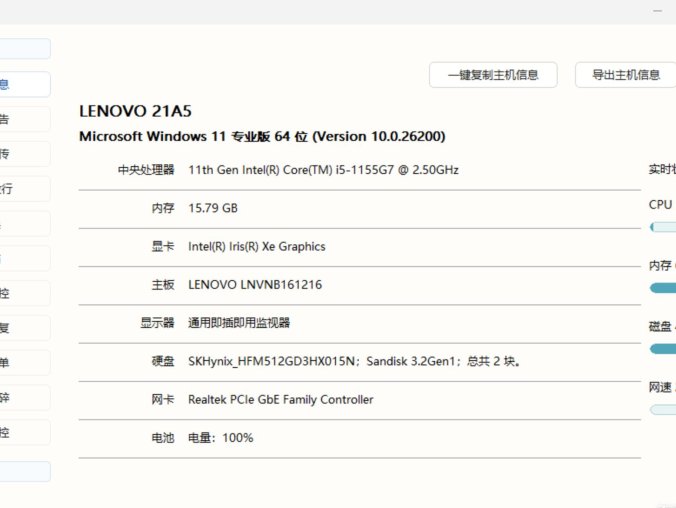Click the 中央处理器 row label
This screenshot has width=676, height=508.
click(x=146, y=170)
